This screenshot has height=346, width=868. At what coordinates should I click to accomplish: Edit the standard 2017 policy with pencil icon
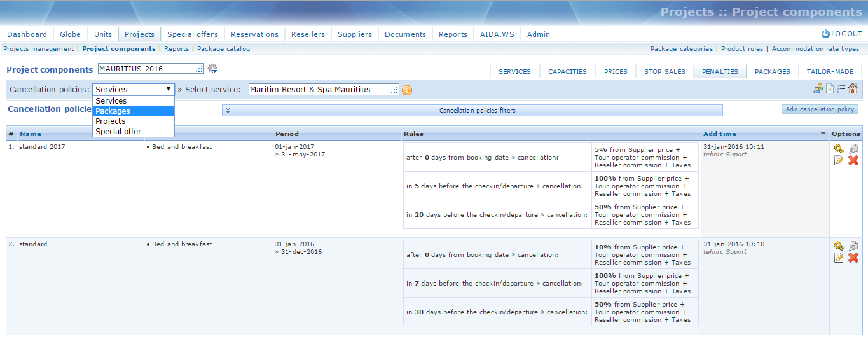[839, 160]
